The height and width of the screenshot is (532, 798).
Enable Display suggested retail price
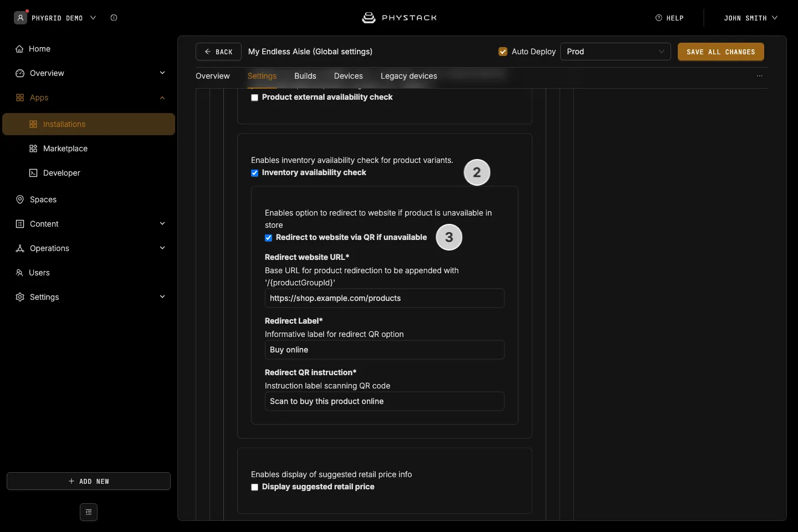click(254, 487)
